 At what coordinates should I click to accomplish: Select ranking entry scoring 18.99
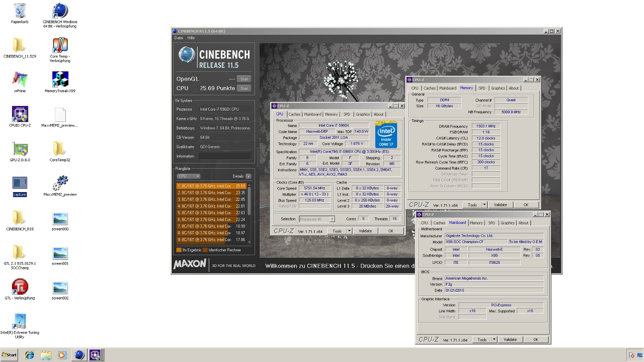tap(211, 226)
